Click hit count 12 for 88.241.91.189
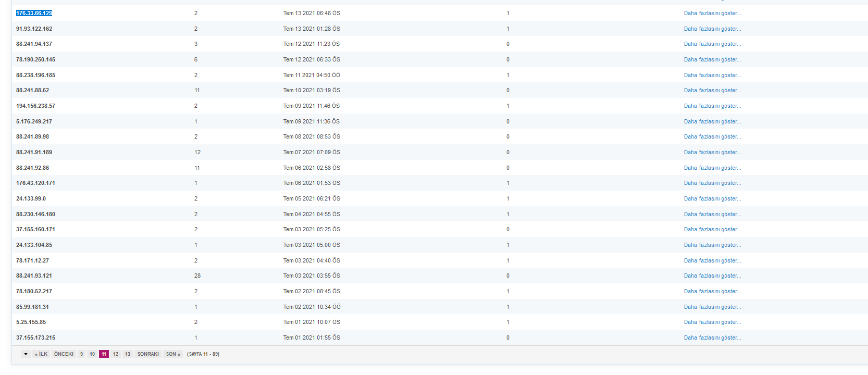 pyautogui.click(x=197, y=152)
